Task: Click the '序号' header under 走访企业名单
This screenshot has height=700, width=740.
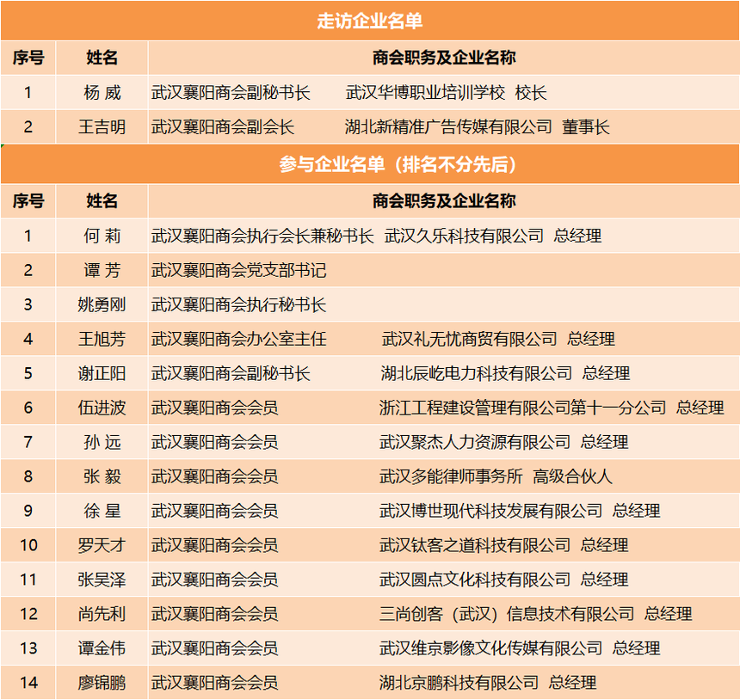Action: tap(28, 58)
